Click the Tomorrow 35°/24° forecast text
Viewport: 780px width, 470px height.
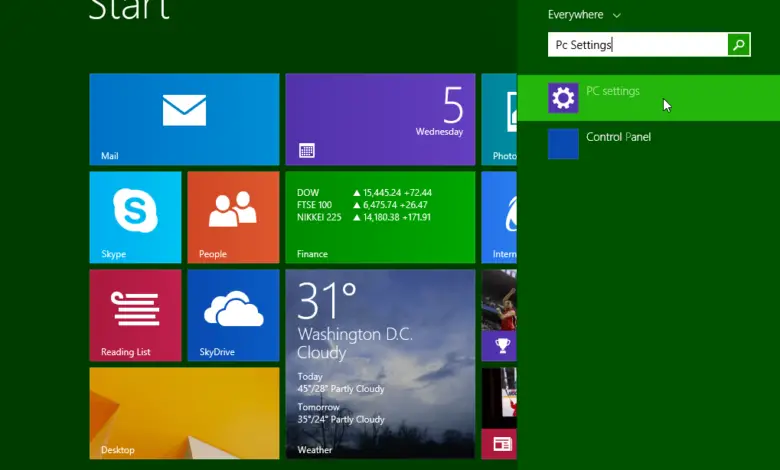(341, 413)
